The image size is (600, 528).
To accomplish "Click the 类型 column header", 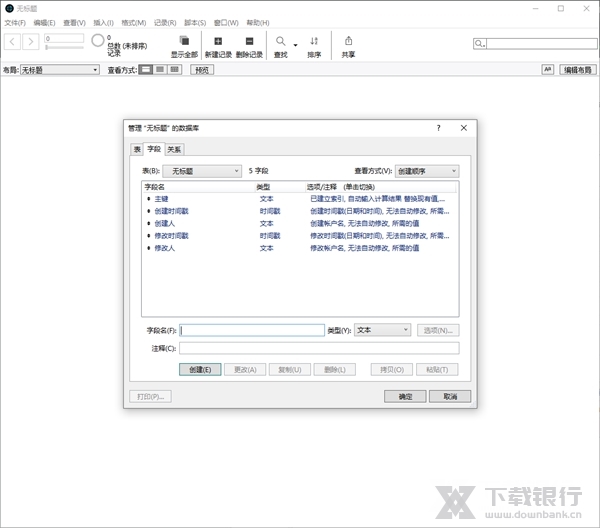I will click(279, 187).
